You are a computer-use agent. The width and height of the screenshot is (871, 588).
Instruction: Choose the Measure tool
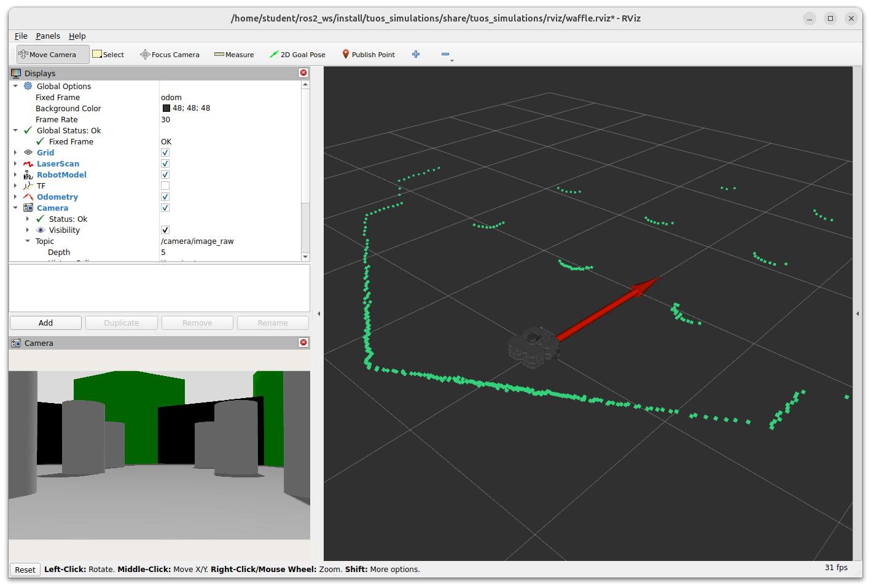pyautogui.click(x=234, y=55)
